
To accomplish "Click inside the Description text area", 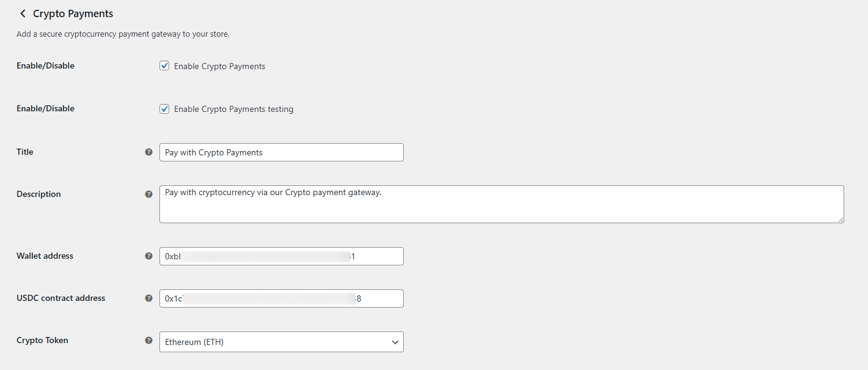I will click(501, 204).
